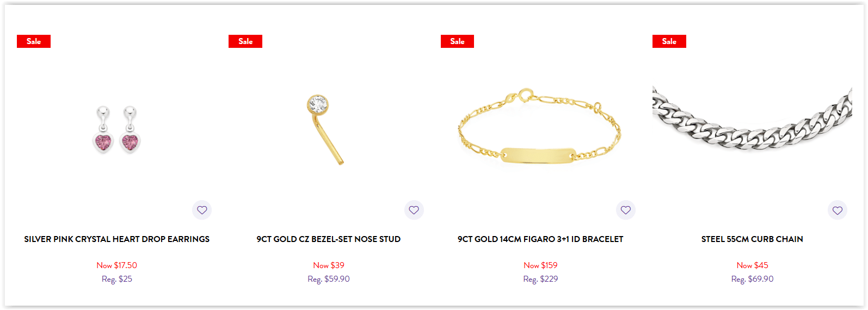
Task: Save Figaro ID bracelet to wishlist
Action: point(626,210)
